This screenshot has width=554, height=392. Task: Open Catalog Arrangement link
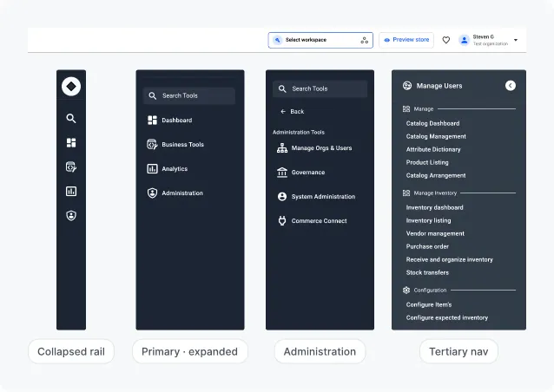tap(436, 176)
